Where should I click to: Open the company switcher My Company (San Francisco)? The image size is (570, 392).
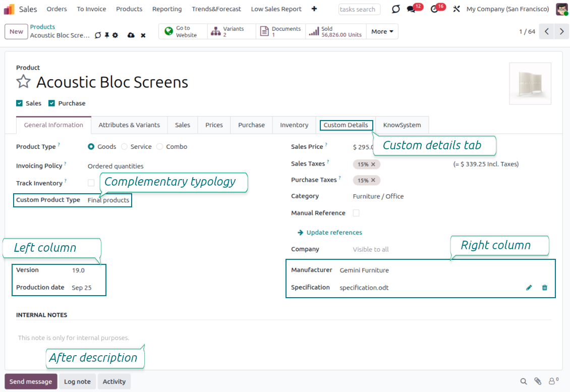(507, 9)
